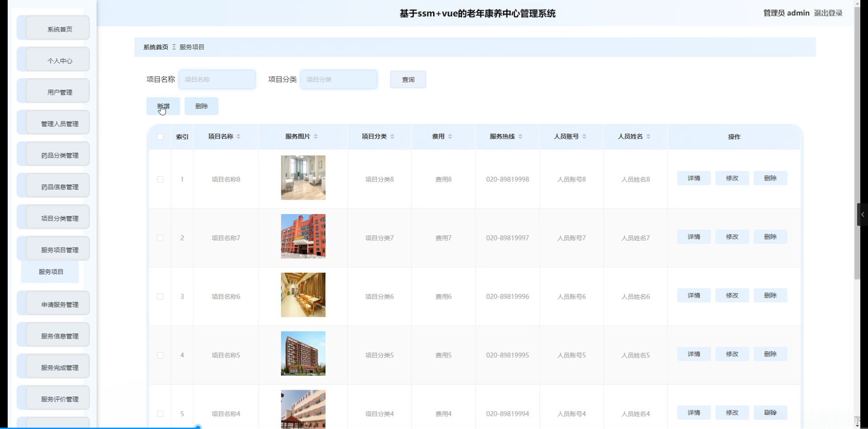Click the 查询 search button
The image size is (868, 429).
tap(408, 79)
